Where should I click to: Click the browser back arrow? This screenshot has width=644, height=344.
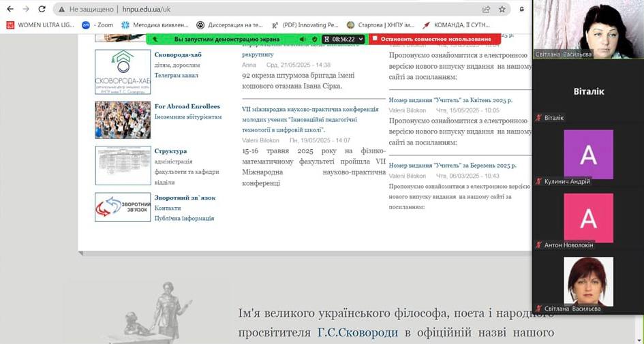coord(10,10)
